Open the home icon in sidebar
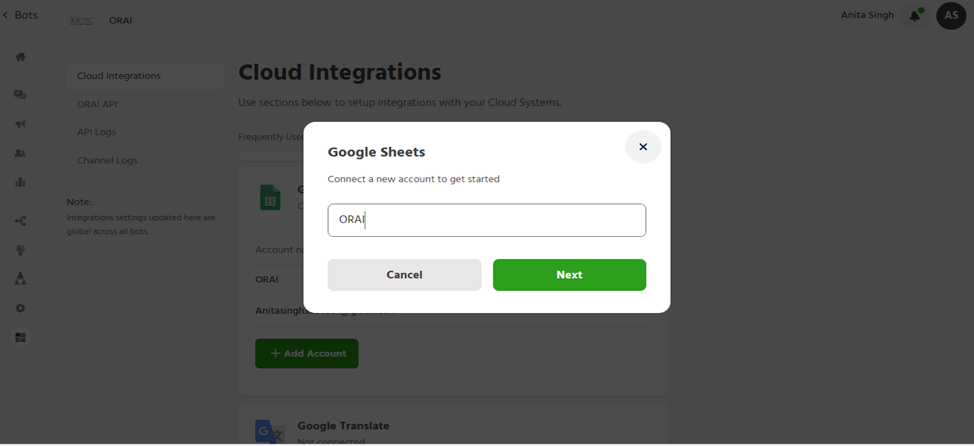974x446 pixels. [x=20, y=57]
